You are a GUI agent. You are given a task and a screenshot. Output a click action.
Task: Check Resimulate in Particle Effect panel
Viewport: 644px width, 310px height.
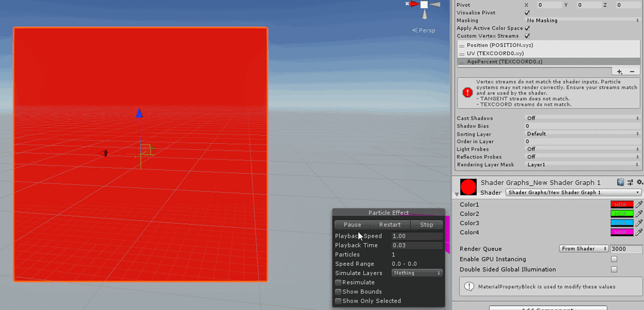tap(338, 283)
